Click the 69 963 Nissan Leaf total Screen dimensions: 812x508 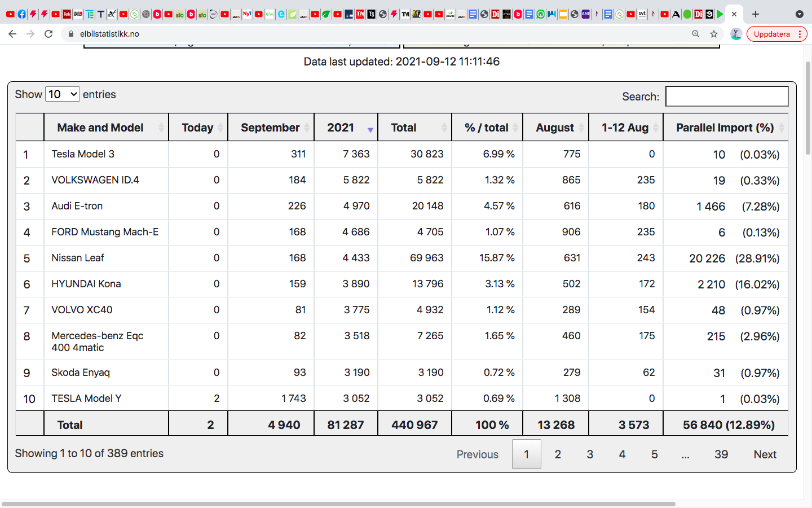coord(427,258)
